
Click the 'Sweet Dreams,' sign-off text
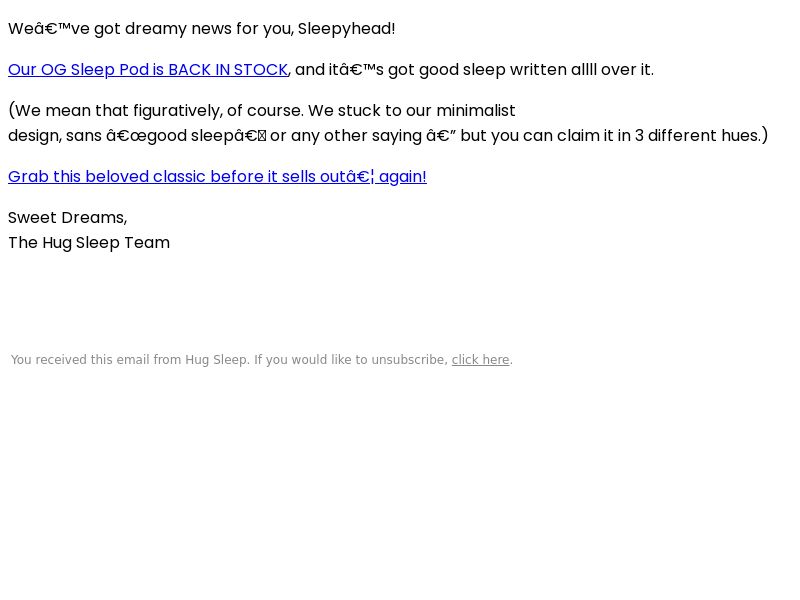[x=67, y=218]
